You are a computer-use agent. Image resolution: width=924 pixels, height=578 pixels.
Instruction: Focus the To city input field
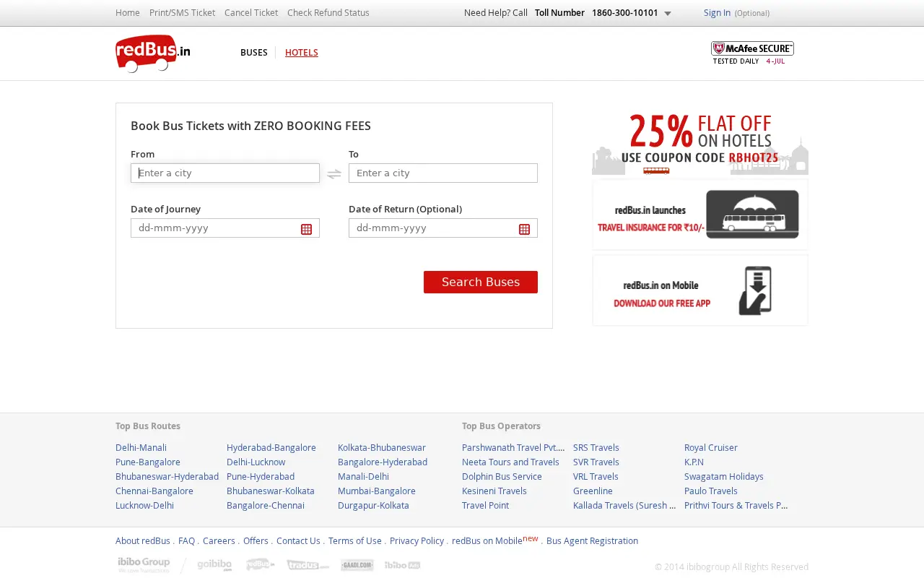click(443, 173)
